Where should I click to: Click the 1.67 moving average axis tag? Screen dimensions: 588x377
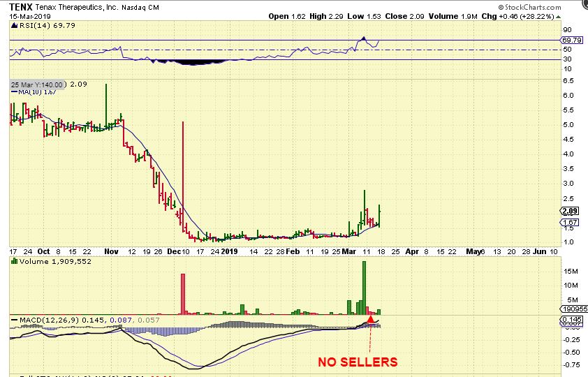(x=570, y=222)
